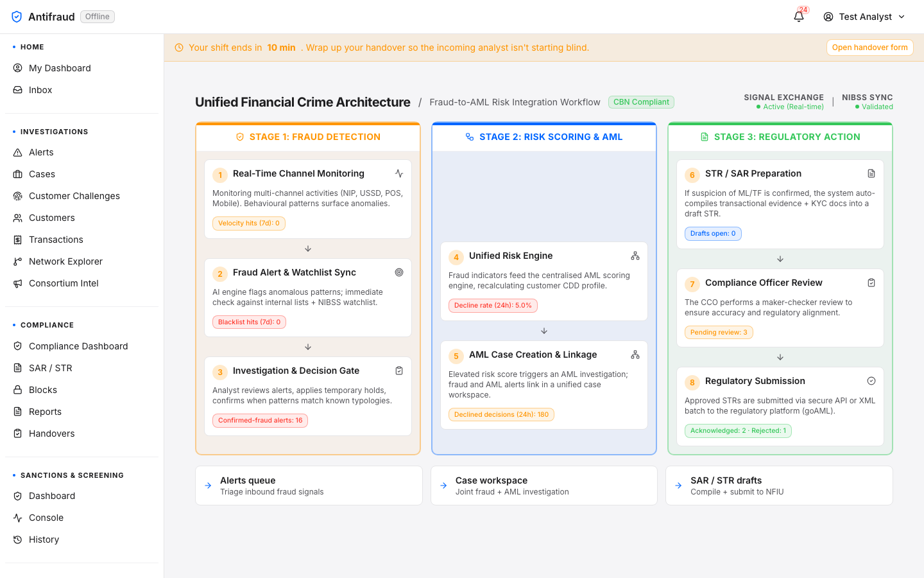
Task: Click the check-circle icon on Regulatory Submission
Action: (871, 381)
